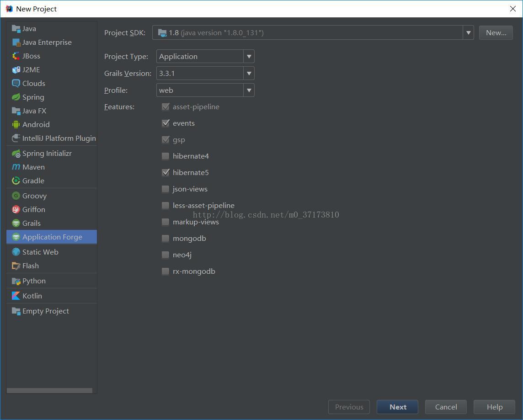The width and height of the screenshot is (523, 420).
Task: Enable the json-views checkbox
Action: tap(165, 189)
